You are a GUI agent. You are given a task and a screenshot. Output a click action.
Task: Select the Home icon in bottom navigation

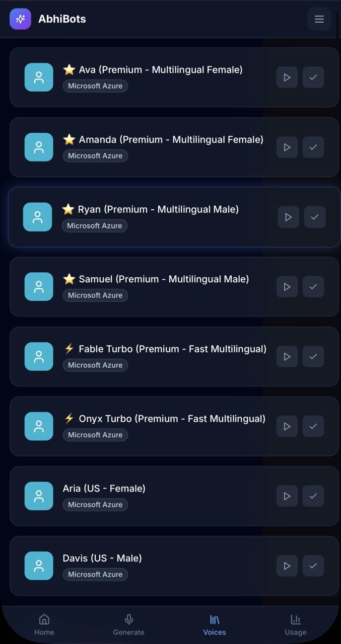(44, 624)
